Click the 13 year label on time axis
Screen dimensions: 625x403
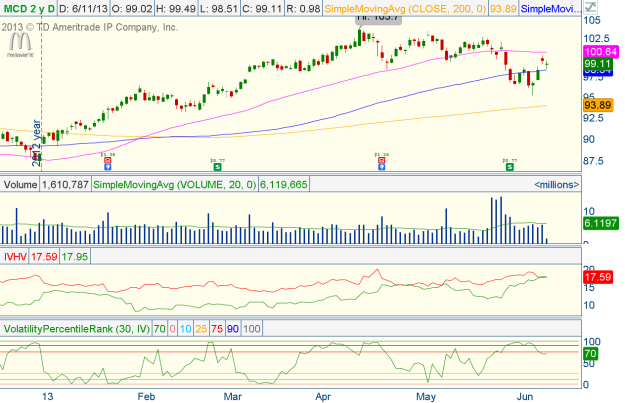click(47, 397)
